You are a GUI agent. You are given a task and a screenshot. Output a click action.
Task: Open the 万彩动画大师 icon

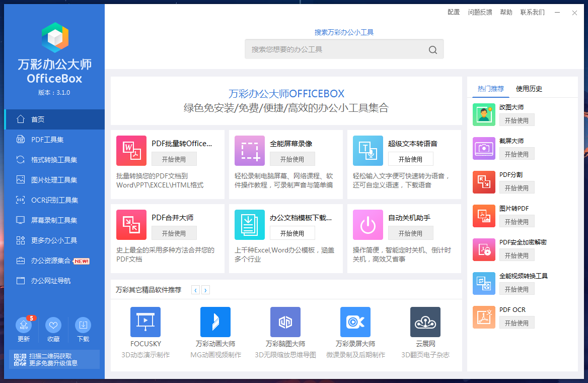tap(215, 322)
